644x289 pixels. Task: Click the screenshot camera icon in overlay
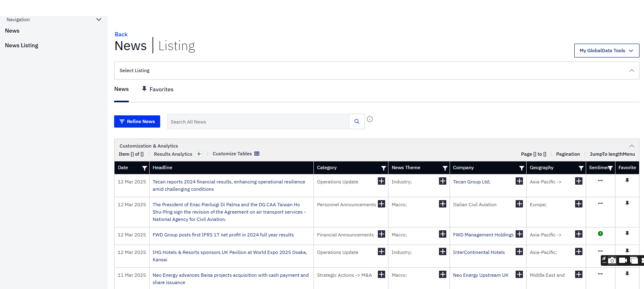point(612,260)
